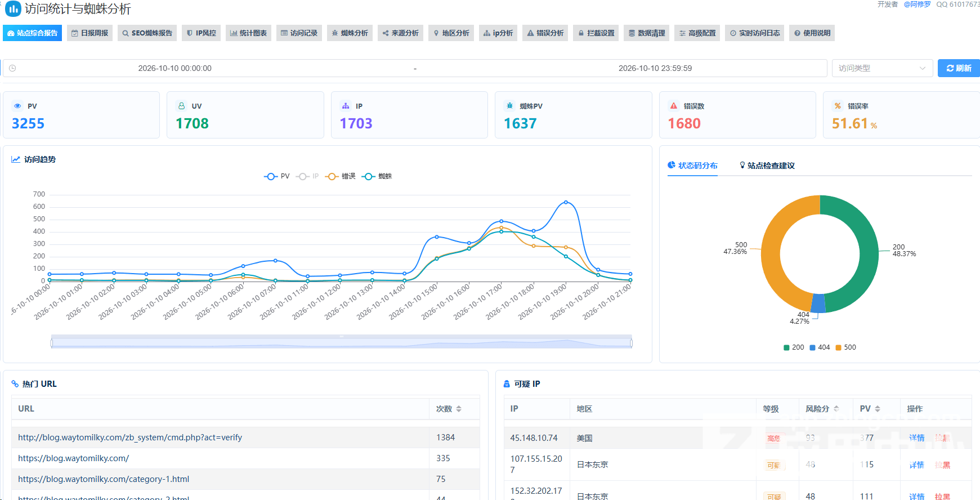Open the 访问类型 dropdown
The width and height of the screenshot is (980, 500).
coord(882,68)
